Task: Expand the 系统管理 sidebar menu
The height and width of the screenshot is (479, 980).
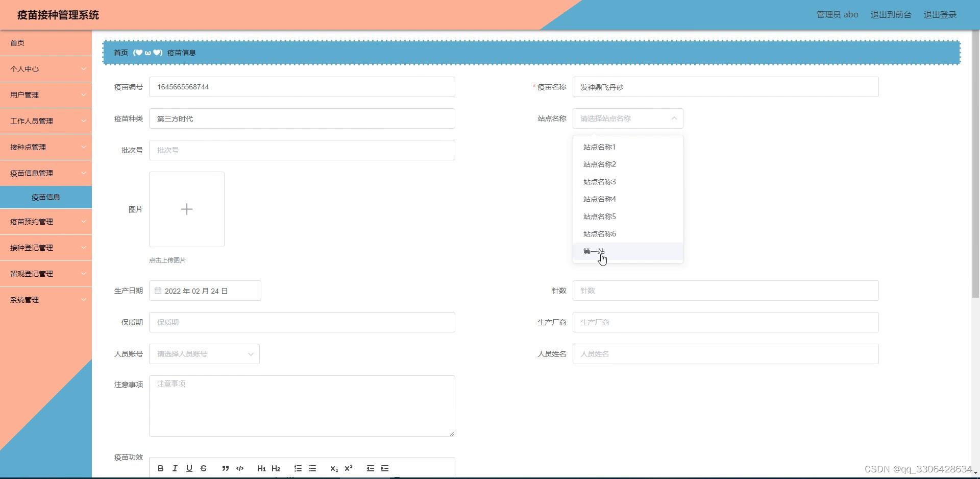Action: [x=46, y=300]
